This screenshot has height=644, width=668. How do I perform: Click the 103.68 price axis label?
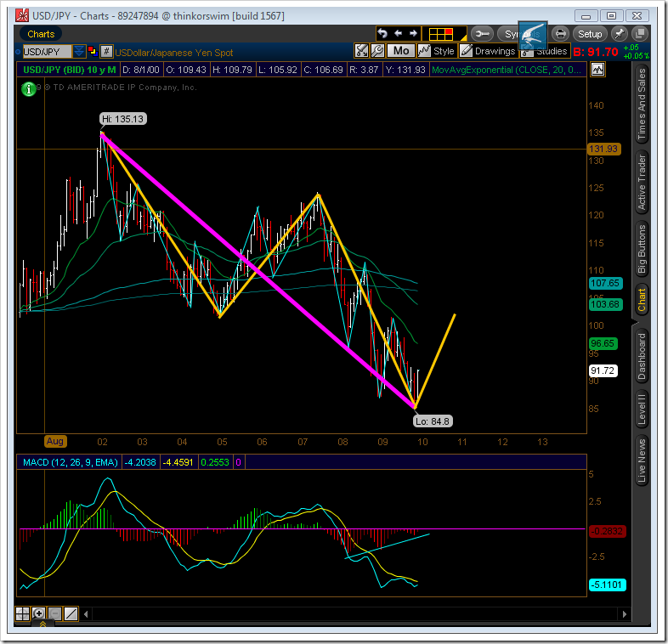(x=605, y=304)
